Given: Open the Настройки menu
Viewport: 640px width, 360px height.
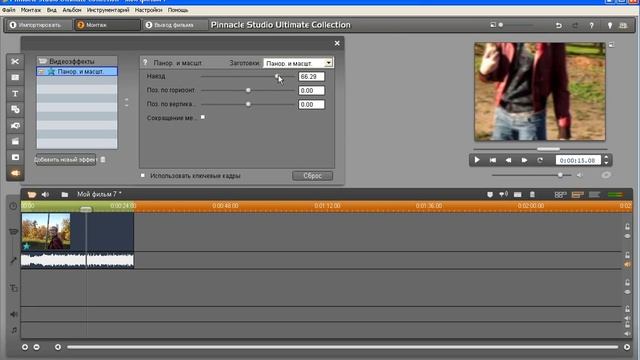Looking at the screenshot, I should (x=148, y=10).
